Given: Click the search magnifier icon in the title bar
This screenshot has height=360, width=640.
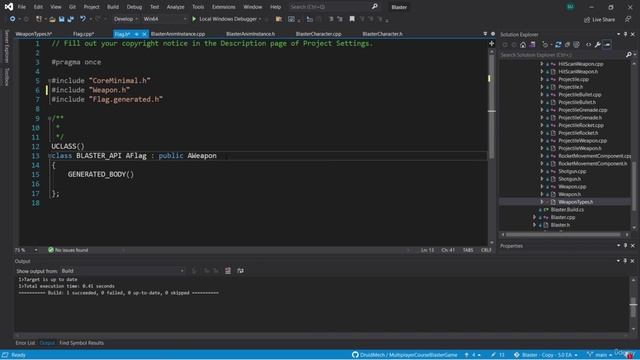Looking at the screenshot, I should pyautogui.click(x=375, y=7).
